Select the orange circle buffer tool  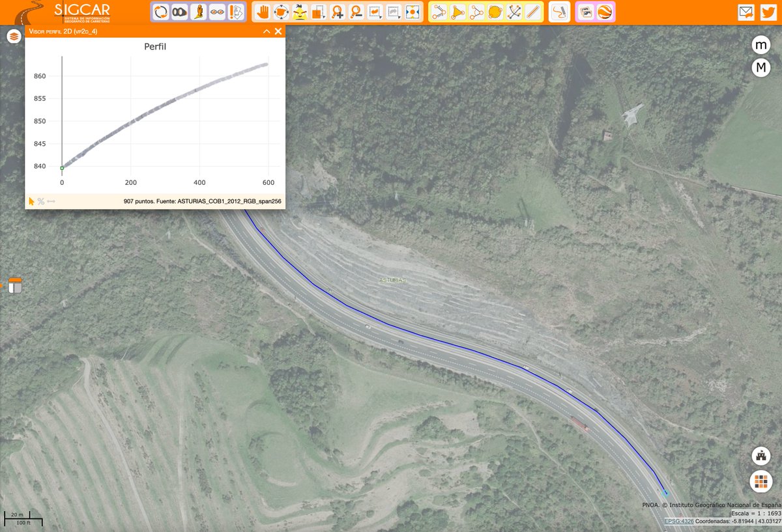pyautogui.click(x=495, y=12)
